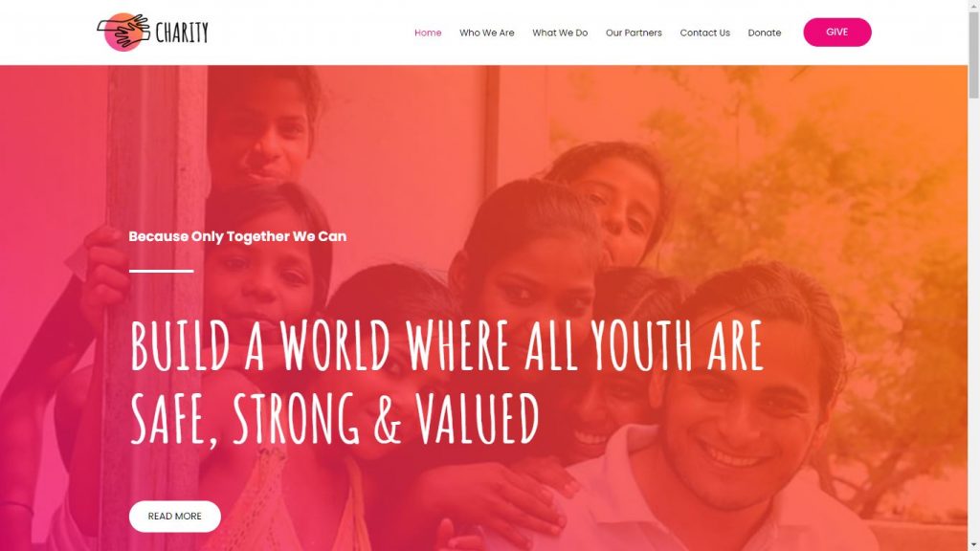Image resolution: width=980 pixels, height=551 pixels.
Task: Click the scrollbar down arrow
Action: click(x=973, y=546)
